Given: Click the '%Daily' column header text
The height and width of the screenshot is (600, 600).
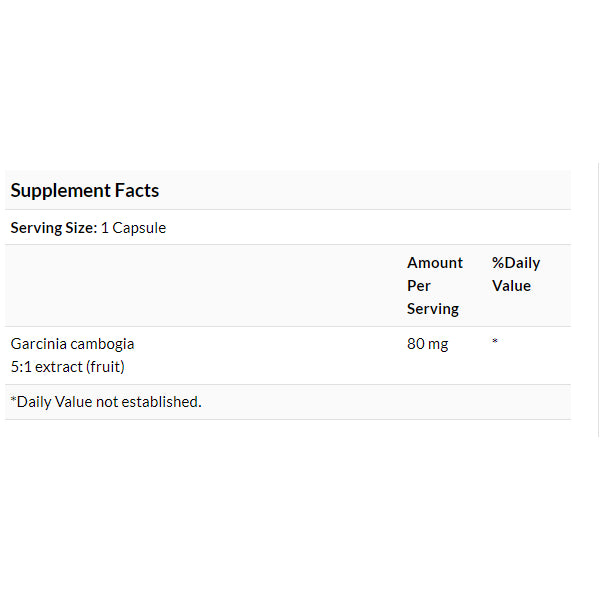Looking at the screenshot, I should coord(515,263).
